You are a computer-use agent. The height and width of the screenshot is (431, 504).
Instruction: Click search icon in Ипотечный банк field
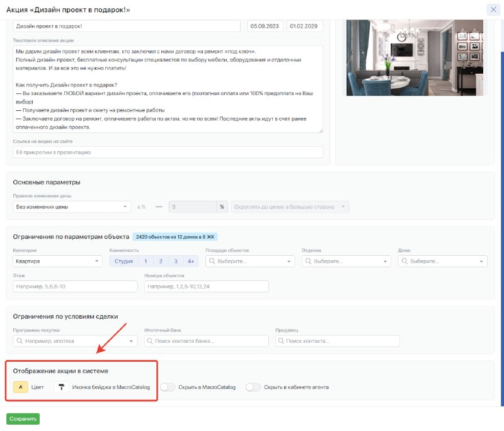(150, 341)
